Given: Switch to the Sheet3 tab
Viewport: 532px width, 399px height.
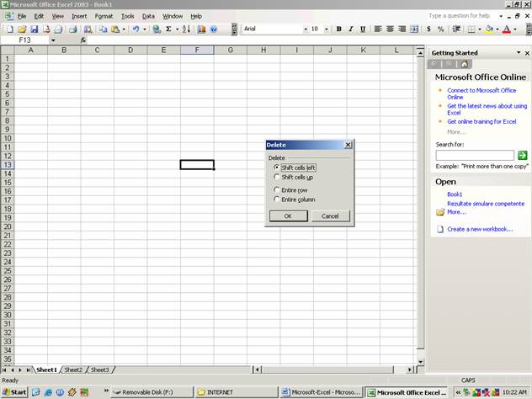Looking at the screenshot, I should tap(99, 370).
